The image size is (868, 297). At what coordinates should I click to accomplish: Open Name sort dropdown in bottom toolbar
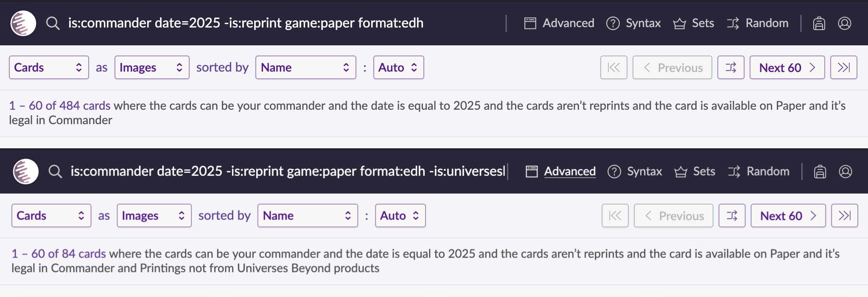[x=308, y=216]
